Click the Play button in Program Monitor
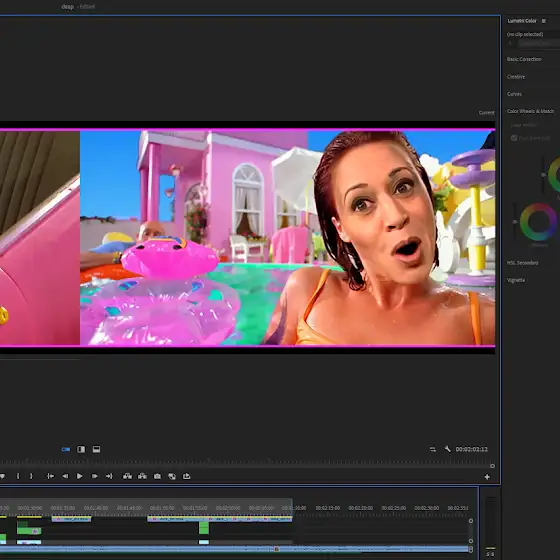Screen dimensions: 560x560 click(80, 476)
